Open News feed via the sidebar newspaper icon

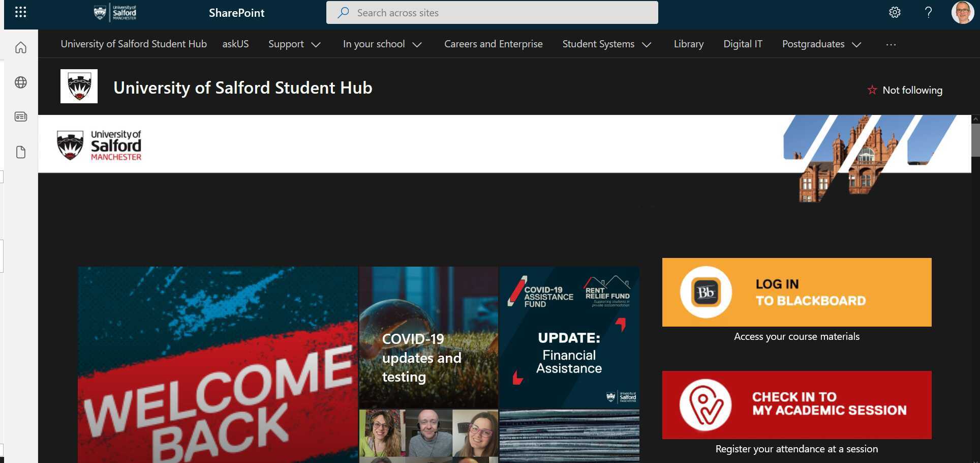(20, 117)
